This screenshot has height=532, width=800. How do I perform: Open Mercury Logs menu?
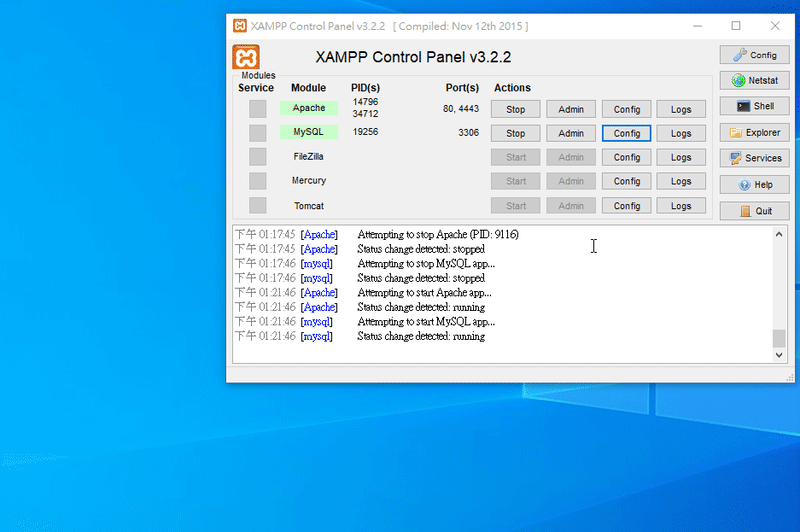click(x=681, y=181)
